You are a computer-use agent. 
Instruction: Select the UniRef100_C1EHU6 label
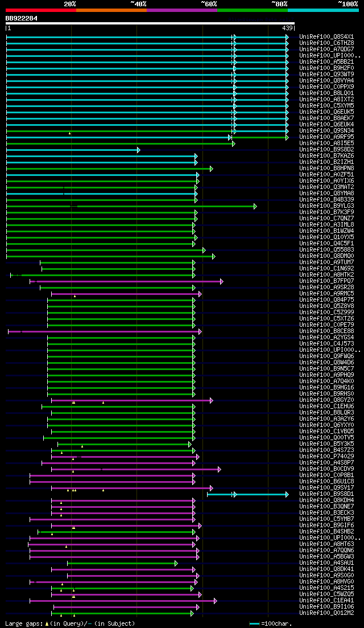pyautogui.click(x=326, y=407)
